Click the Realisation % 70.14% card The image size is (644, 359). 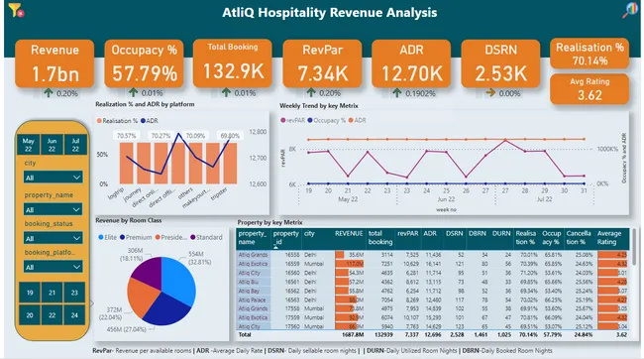[x=590, y=54]
